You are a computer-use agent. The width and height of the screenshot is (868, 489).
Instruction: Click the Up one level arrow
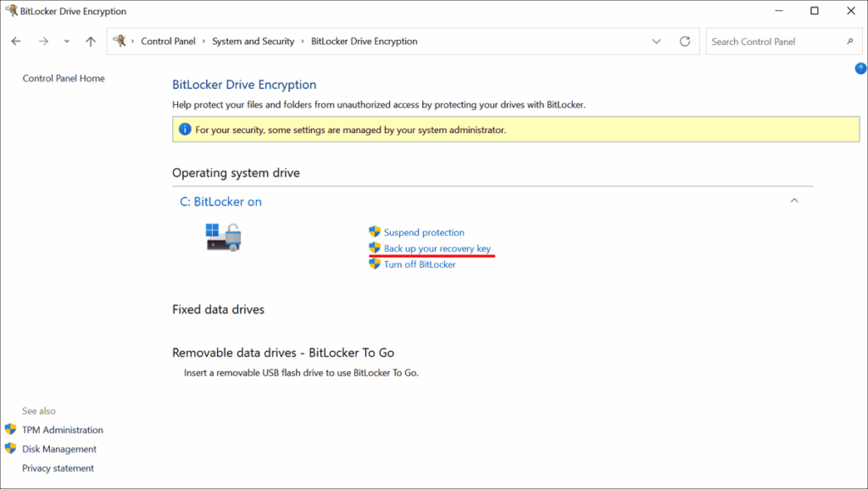(91, 42)
